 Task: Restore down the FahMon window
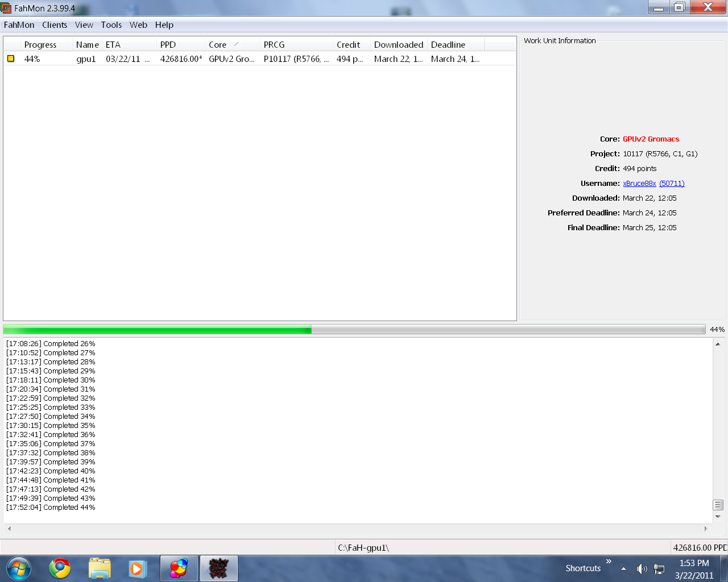tap(679, 7)
